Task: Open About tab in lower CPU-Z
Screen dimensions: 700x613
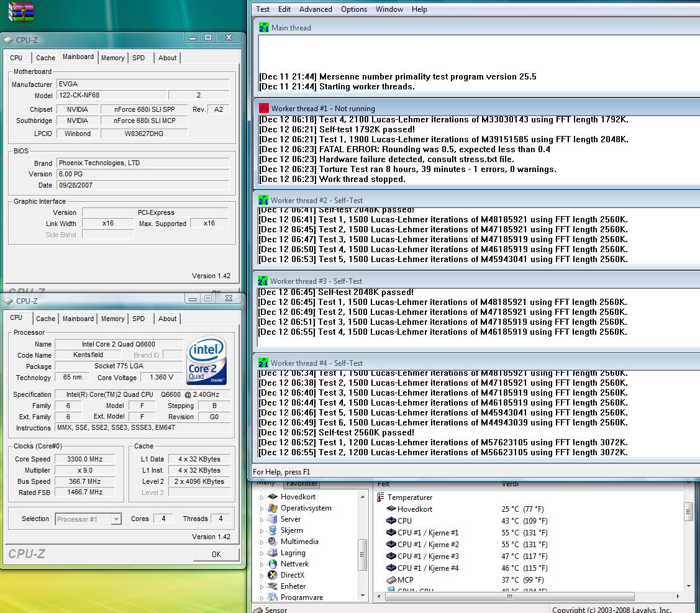Action: 168,319
